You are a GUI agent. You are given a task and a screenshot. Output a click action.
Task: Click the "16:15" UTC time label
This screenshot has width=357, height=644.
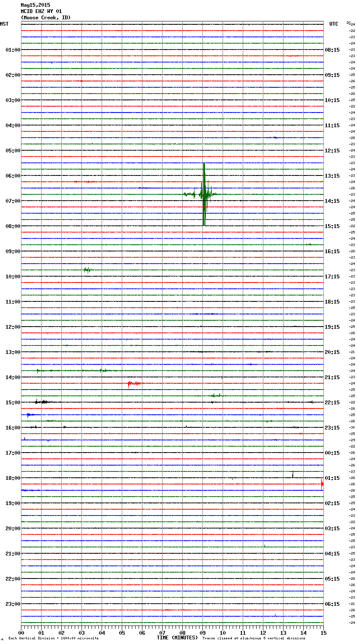click(332, 251)
